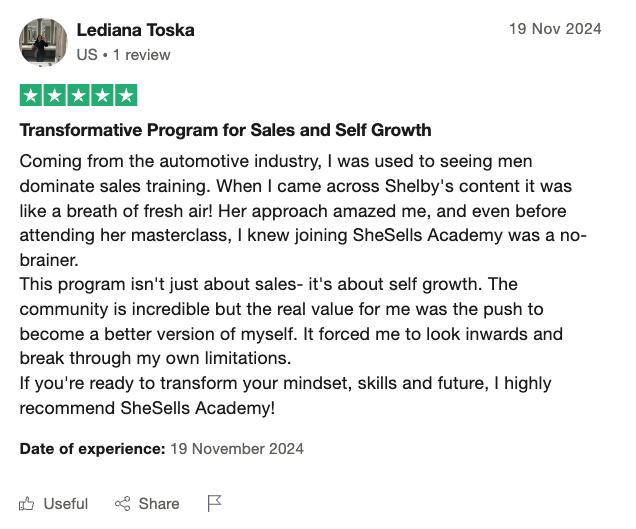Click the '19 November 2024' experience date
The height and width of the screenshot is (529, 636).
237,449
